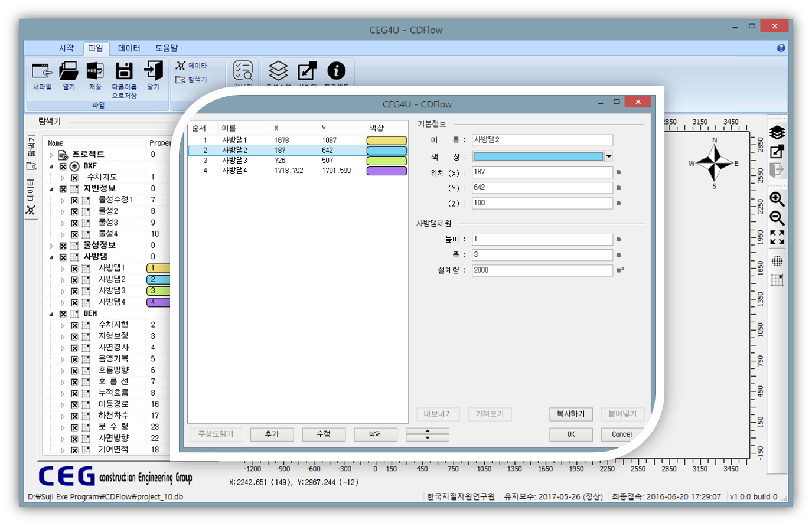Zoom out with the magnifier minus icon

(777, 218)
